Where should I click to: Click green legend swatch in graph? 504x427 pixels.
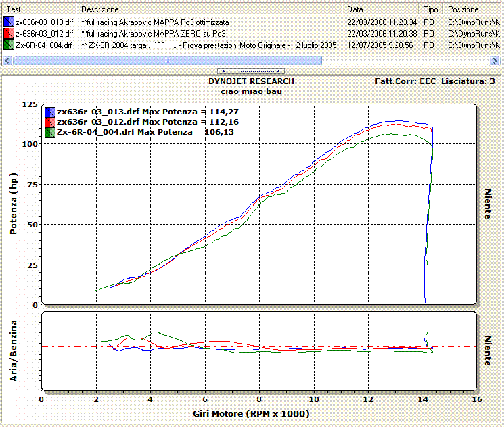[50, 132]
